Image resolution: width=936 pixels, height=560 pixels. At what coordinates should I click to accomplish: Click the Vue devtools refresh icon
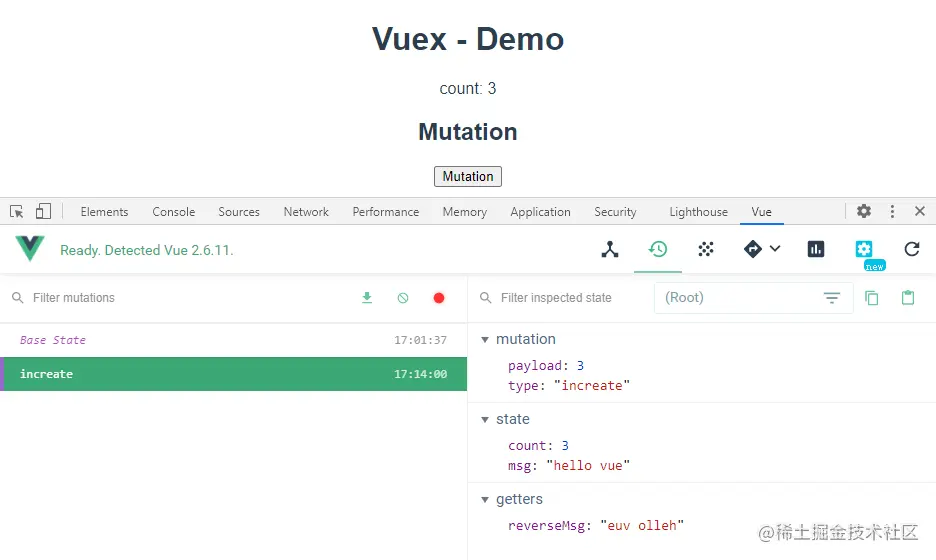coord(912,250)
